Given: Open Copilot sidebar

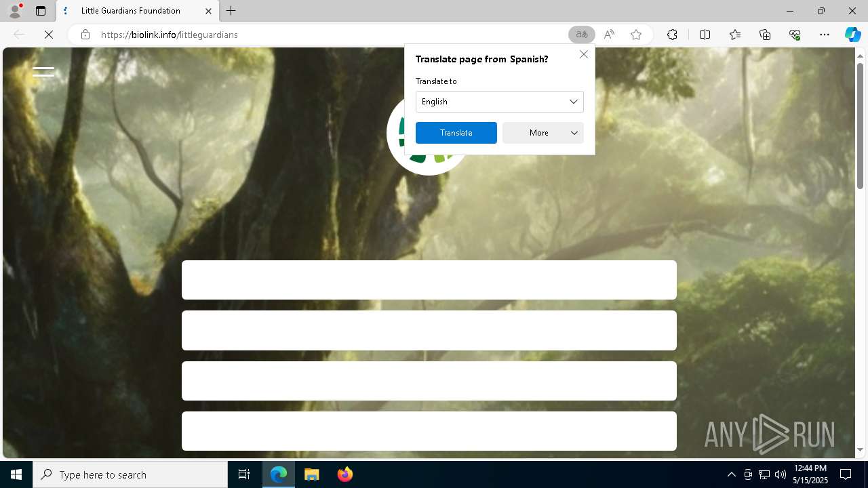Looking at the screenshot, I should pyautogui.click(x=852, y=35).
